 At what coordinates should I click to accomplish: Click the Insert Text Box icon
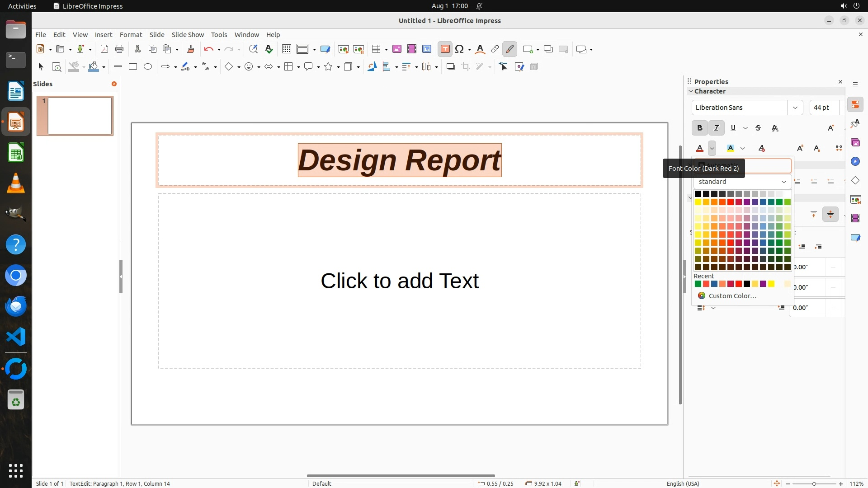tap(445, 49)
